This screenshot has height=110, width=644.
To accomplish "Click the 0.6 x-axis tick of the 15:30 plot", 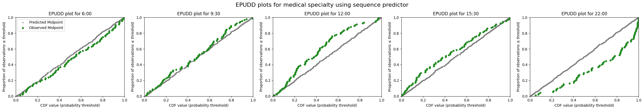I will coord(467,100).
